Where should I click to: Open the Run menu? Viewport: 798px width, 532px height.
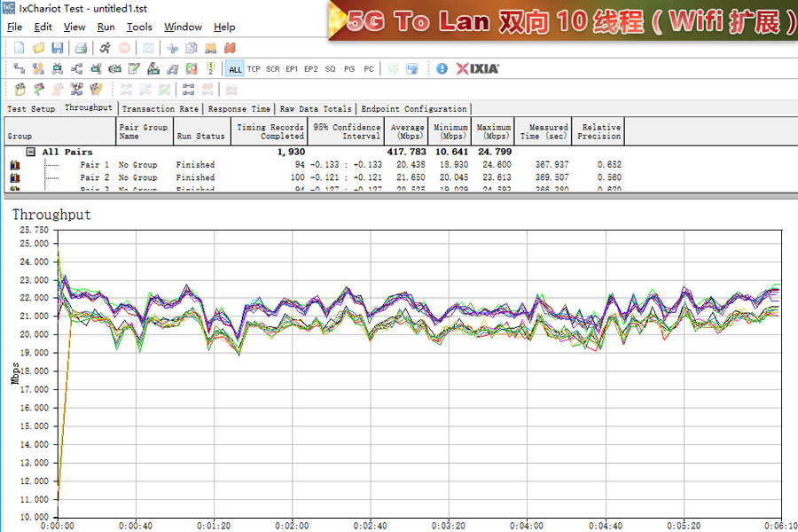[106, 27]
